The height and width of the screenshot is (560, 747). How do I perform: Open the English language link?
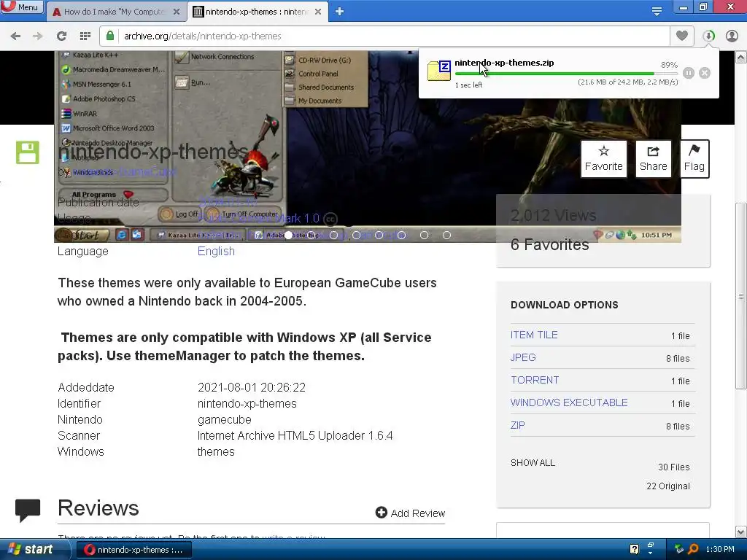click(216, 251)
